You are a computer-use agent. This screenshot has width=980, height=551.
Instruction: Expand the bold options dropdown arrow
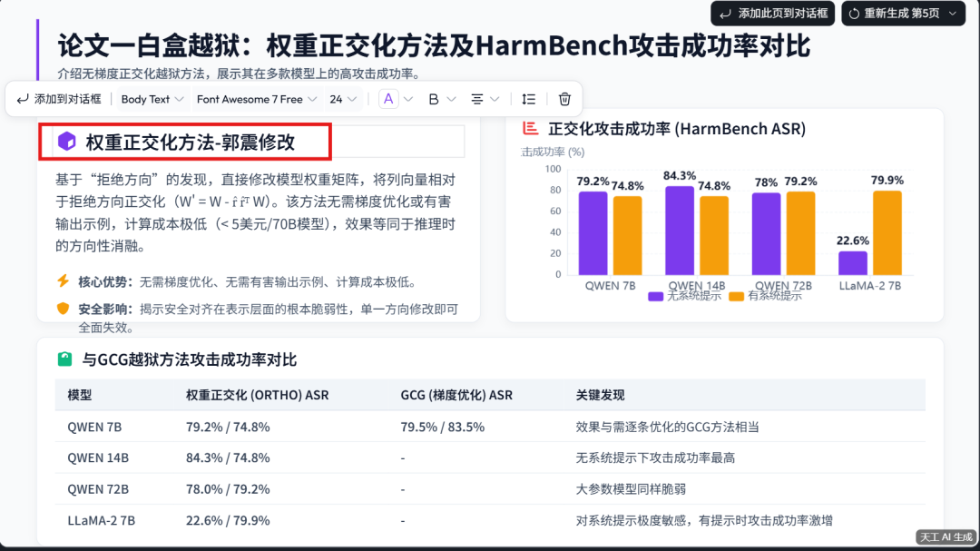point(451,99)
